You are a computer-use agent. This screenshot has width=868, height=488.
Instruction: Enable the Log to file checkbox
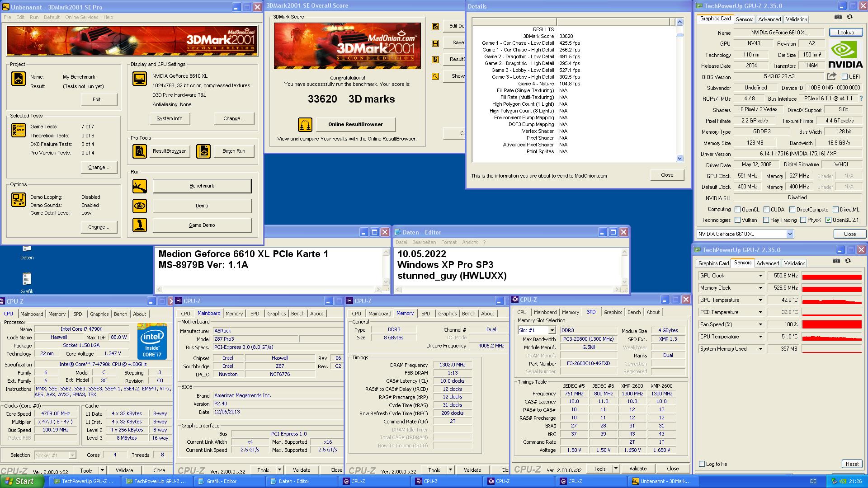point(702,464)
